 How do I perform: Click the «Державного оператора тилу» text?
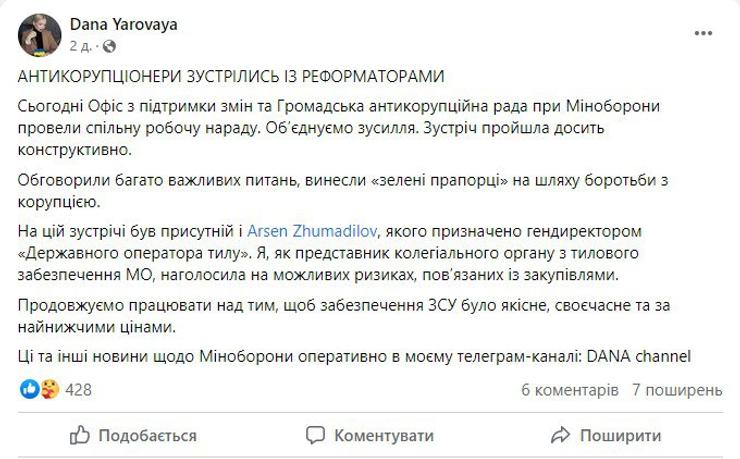pyautogui.click(x=134, y=253)
